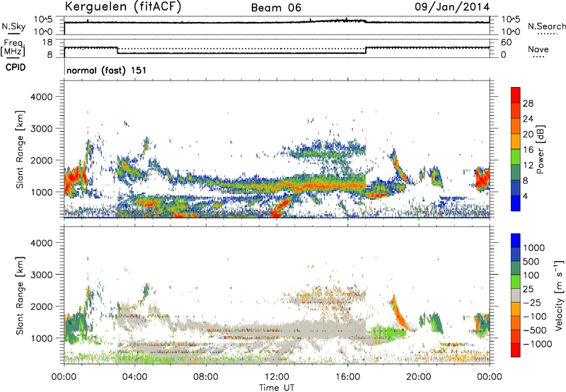Click the blue top of the velocity colorbar
The height and width of the screenshot is (392, 566).
coord(516,241)
